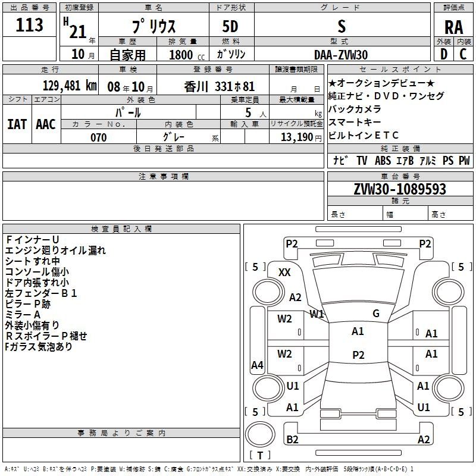The image size is (476, 476).
Task: Select the vehicle history 自家用
Action: 127,55
